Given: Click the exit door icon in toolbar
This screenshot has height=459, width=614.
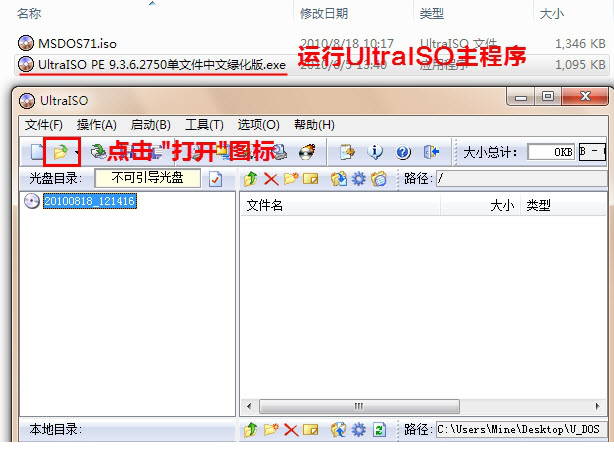Looking at the screenshot, I should pos(431,152).
